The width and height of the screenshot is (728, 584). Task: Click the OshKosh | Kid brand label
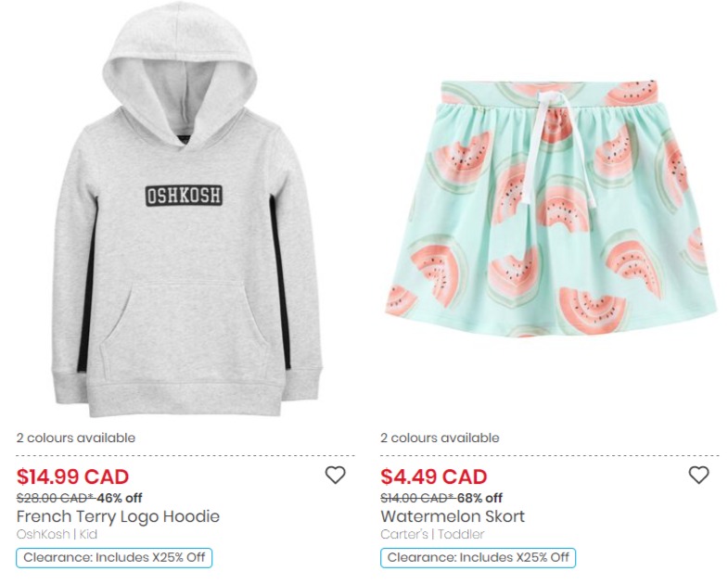pyautogui.click(x=57, y=534)
